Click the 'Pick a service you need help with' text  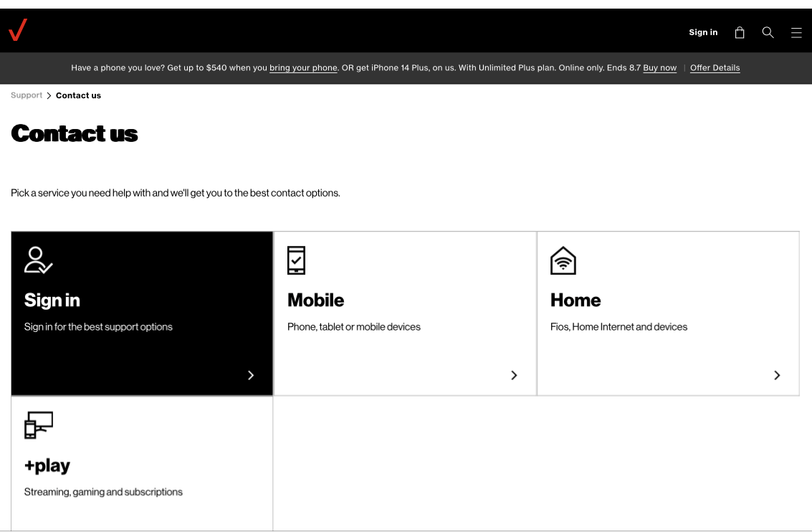(175, 193)
